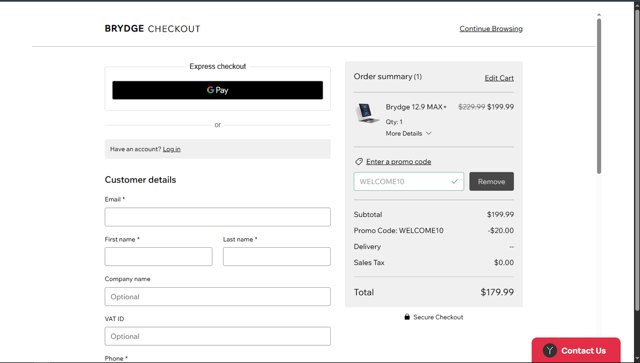This screenshot has width=640, height=363.
Task: Click the Sales Tax value $0.00
Action: 504,263
